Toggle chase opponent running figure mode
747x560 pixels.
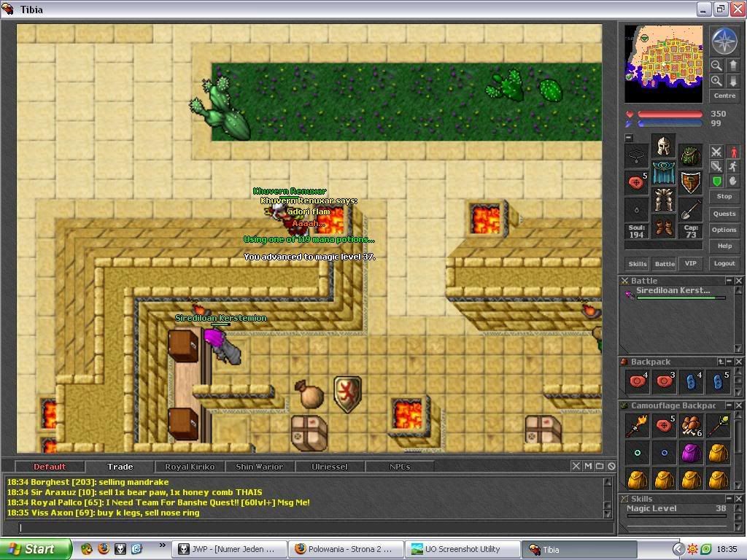coord(733,166)
